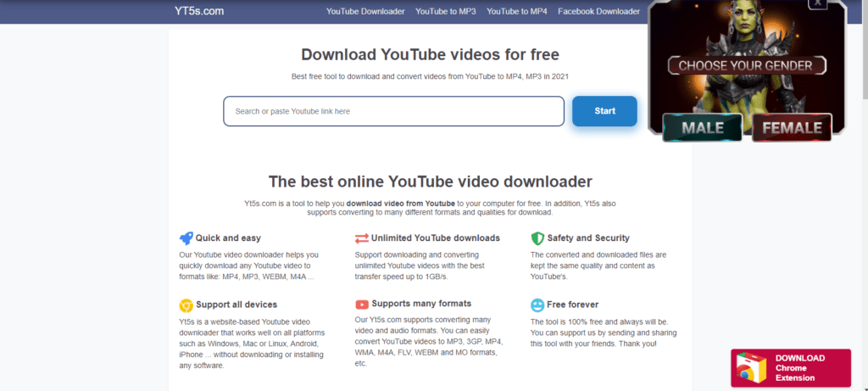Click the bold download video from Youtube text
The height and width of the screenshot is (391, 868).
[x=401, y=204]
